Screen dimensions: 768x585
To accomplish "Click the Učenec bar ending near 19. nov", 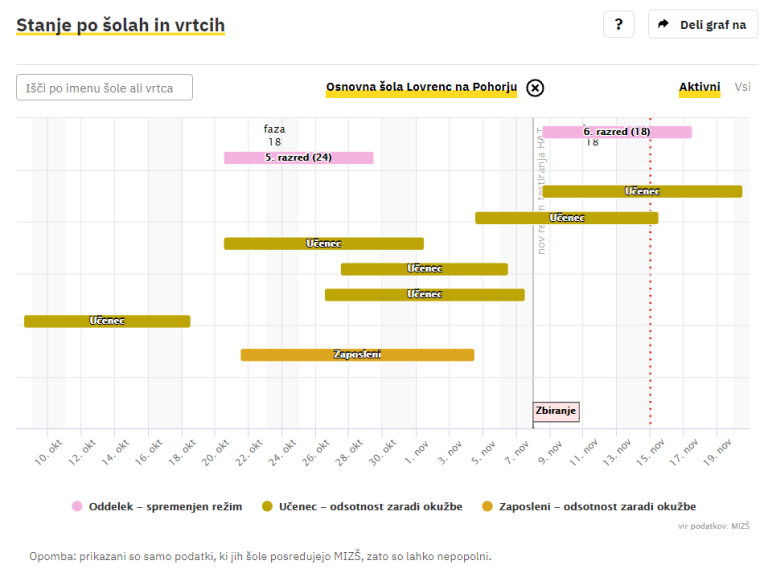I will tap(641, 191).
